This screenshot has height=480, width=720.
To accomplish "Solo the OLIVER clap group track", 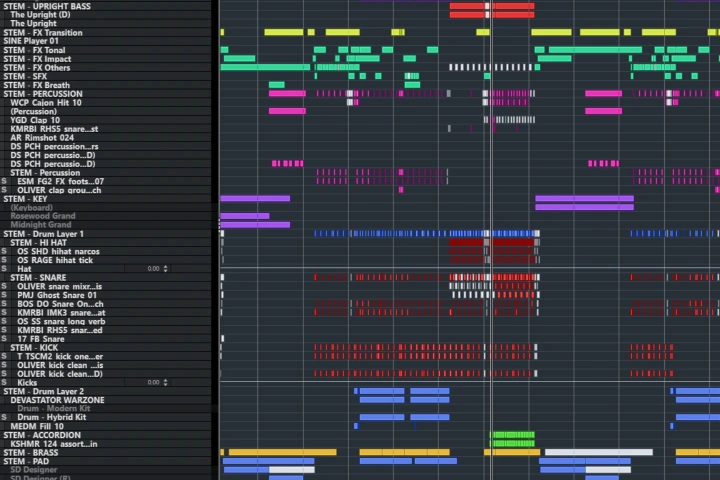I will click(5, 190).
